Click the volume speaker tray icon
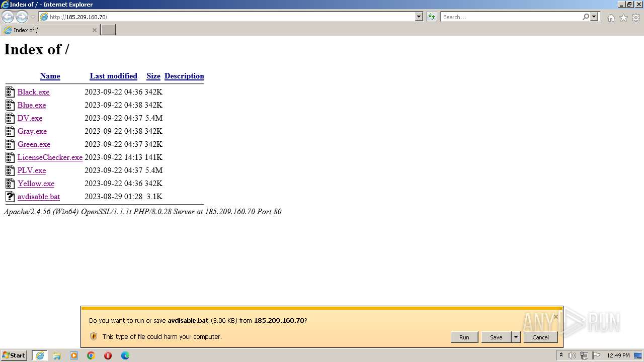The height and width of the screenshot is (362, 644). (572, 355)
